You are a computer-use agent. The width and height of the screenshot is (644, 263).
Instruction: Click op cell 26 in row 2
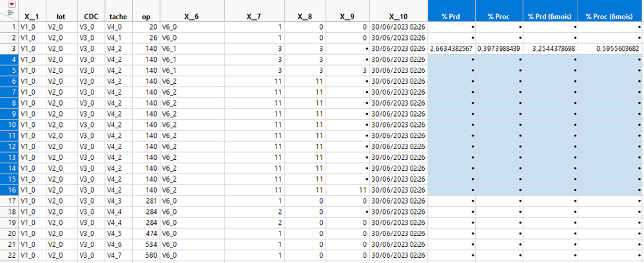(x=146, y=38)
